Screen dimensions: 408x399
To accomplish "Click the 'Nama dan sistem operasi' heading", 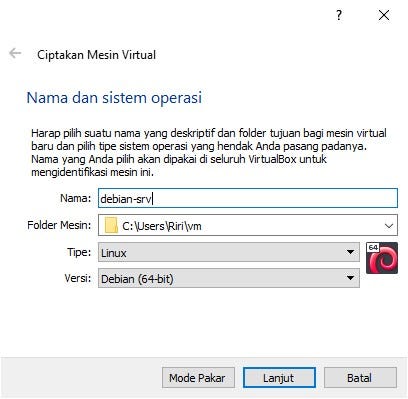I will [114, 98].
